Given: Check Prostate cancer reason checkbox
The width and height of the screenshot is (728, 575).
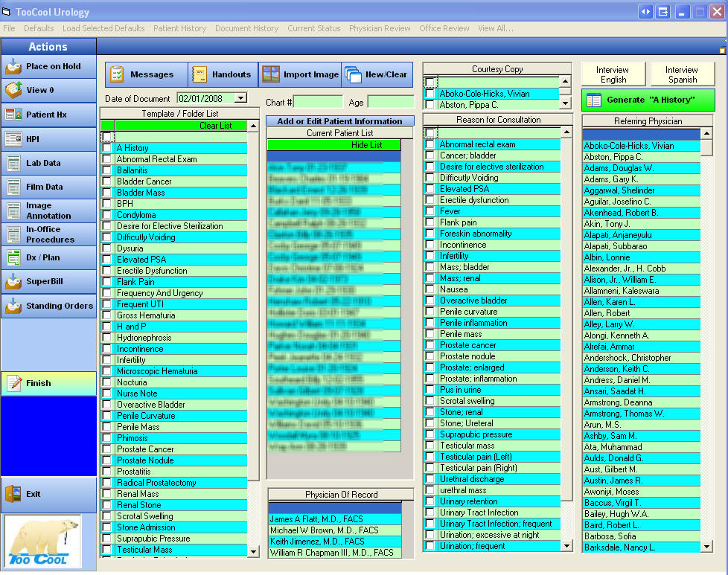Looking at the screenshot, I should click(x=430, y=345).
